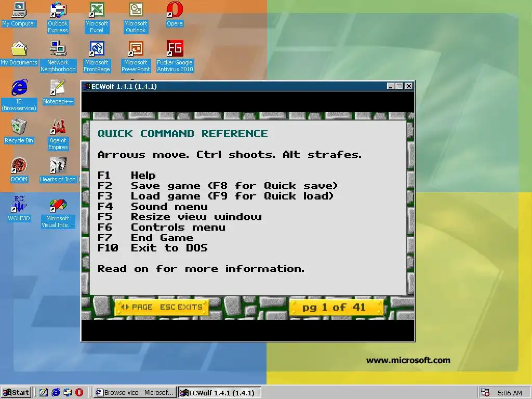This screenshot has height=399, width=532.
Task: Launch Opera browser desktop icon
Action: point(175,14)
